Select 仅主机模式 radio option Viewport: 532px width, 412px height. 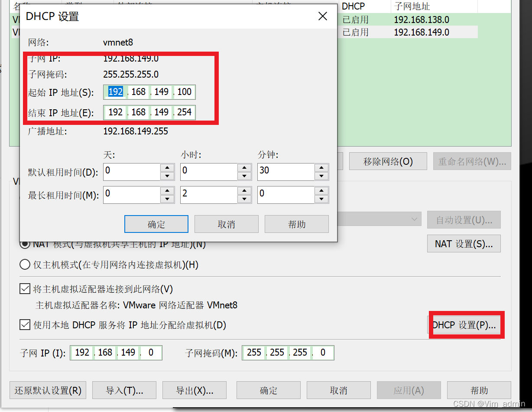click(x=25, y=265)
